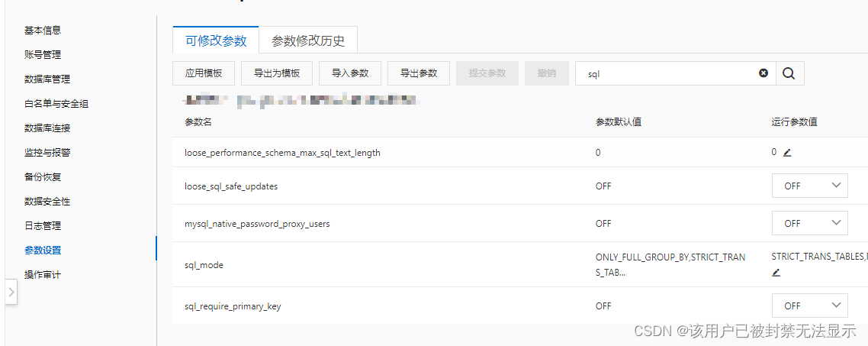Viewport: 868px width, 346px height.
Task: Click the 参数默认值 column header
Action: 619,122
